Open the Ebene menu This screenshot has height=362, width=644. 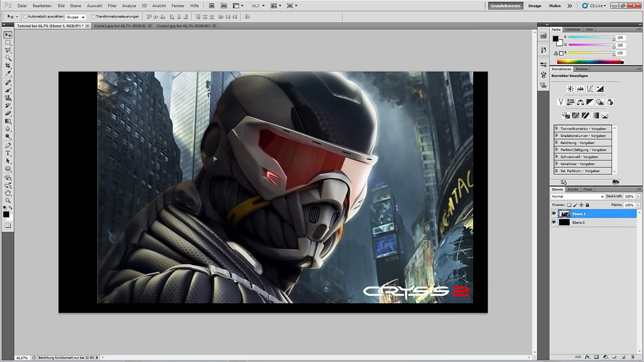click(x=75, y=6)
